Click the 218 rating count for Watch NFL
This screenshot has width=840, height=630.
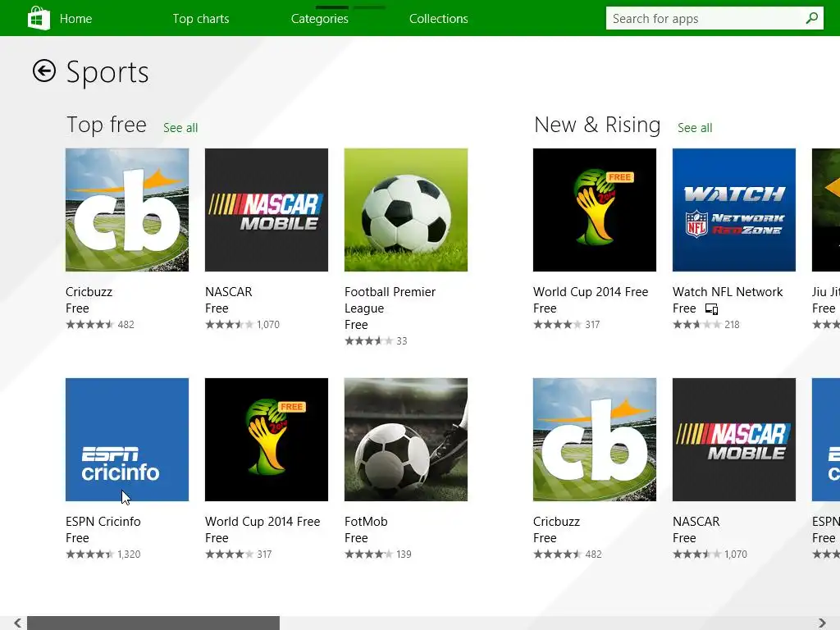point(732,325)
